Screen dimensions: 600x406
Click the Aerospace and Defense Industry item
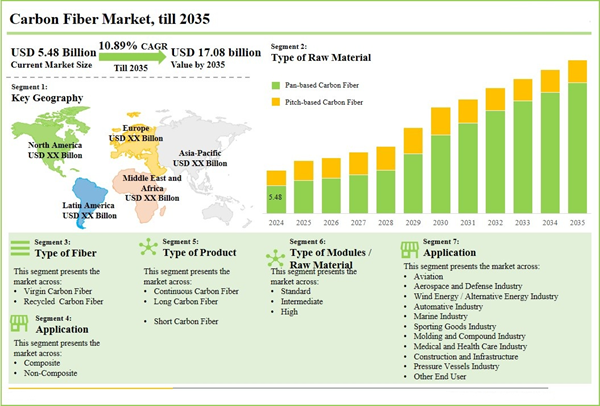(469, 287)
